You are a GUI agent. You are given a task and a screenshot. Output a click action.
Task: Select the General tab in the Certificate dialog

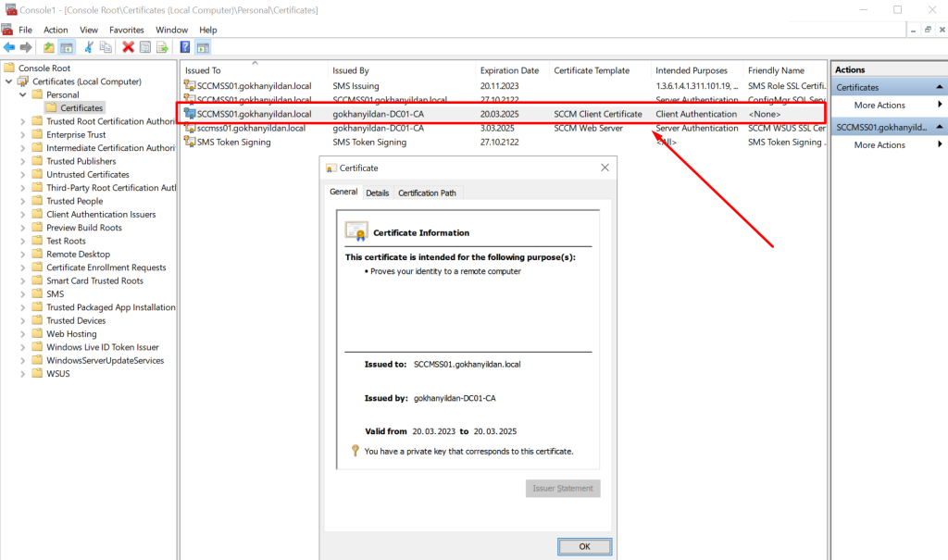[343, 192]
